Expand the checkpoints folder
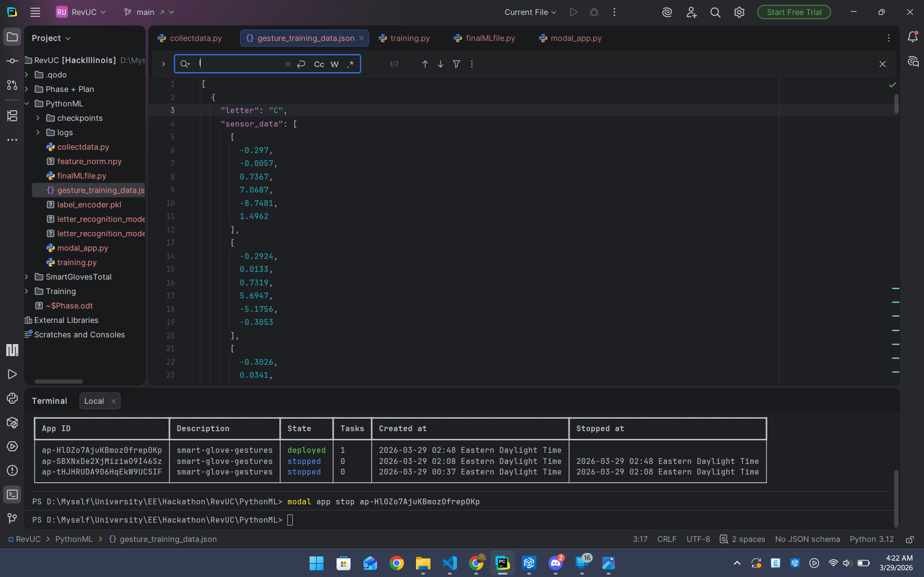The image size is (924, 577). point(38,118)
